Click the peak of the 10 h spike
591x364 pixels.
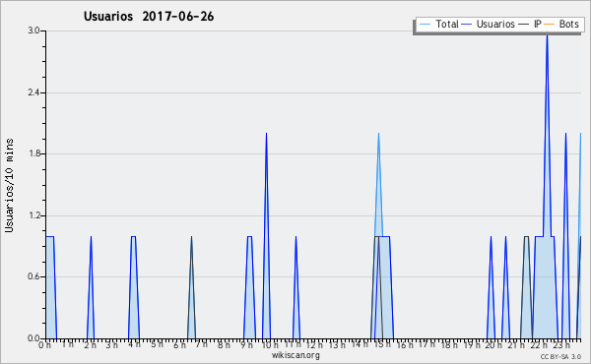pos(267,135)
